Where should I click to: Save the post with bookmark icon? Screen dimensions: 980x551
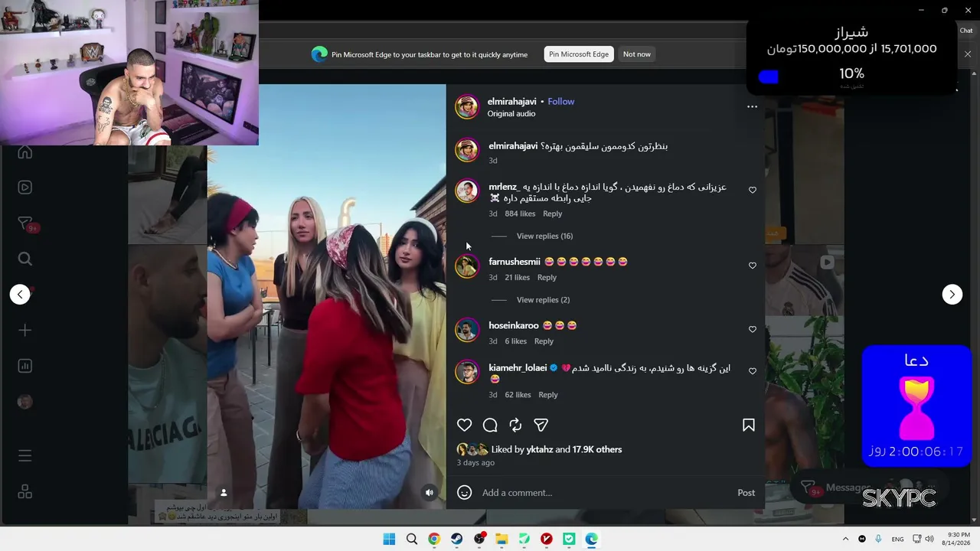click(749, 425)
